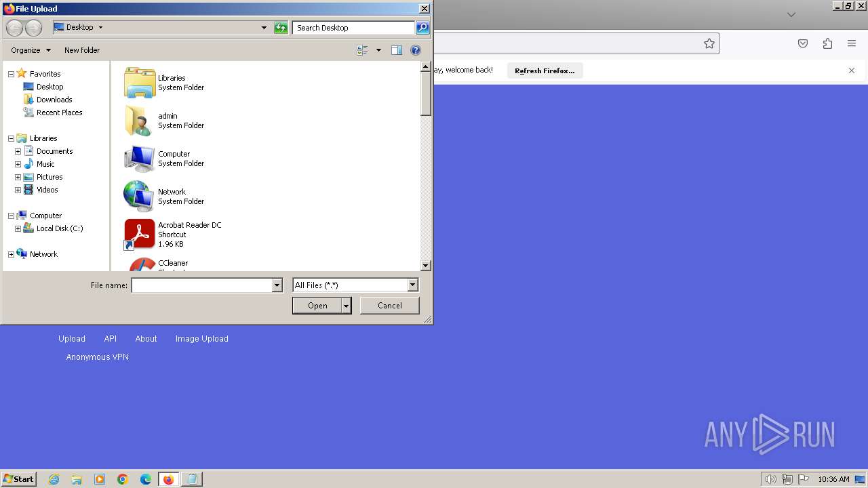Show the preview pane icon
Image resolution: width=868 pixels, height=488 pixels.
(x=397, y=50)
